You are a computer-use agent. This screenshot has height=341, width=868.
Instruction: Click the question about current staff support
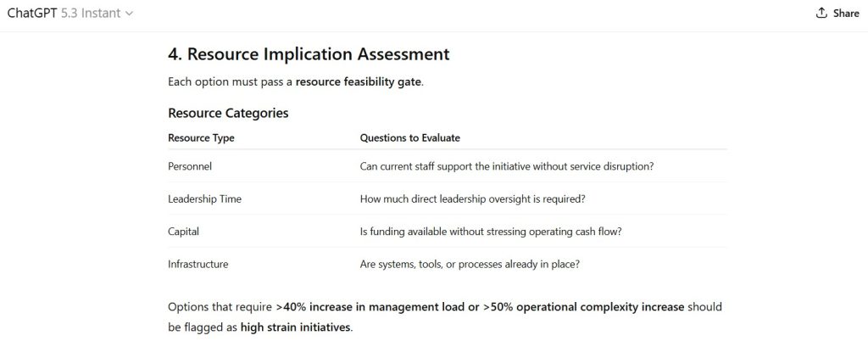click(506, 166)
